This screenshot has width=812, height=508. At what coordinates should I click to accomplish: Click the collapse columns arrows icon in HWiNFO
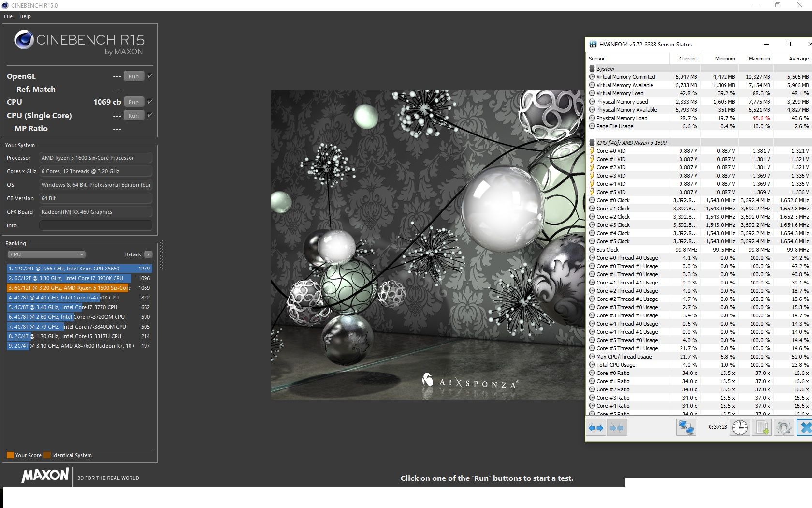pyautogui.click(x=617, y=428)
